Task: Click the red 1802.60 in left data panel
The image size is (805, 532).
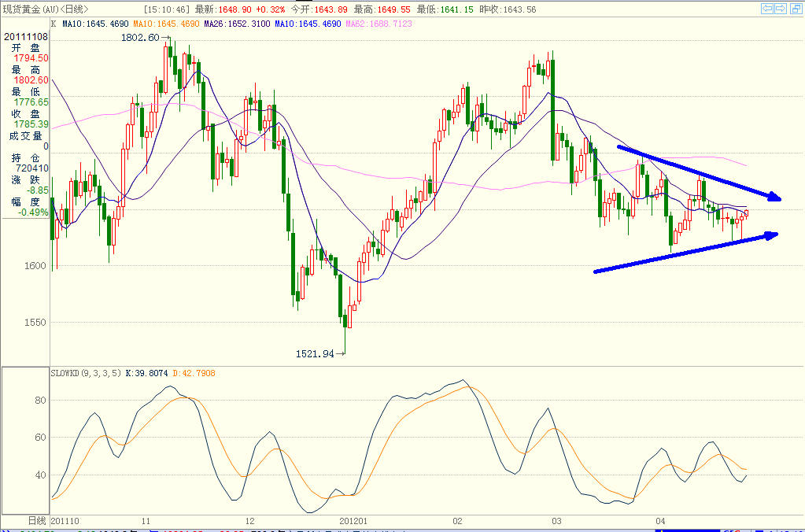Action: pyautogui.click(x=31, y=80)
